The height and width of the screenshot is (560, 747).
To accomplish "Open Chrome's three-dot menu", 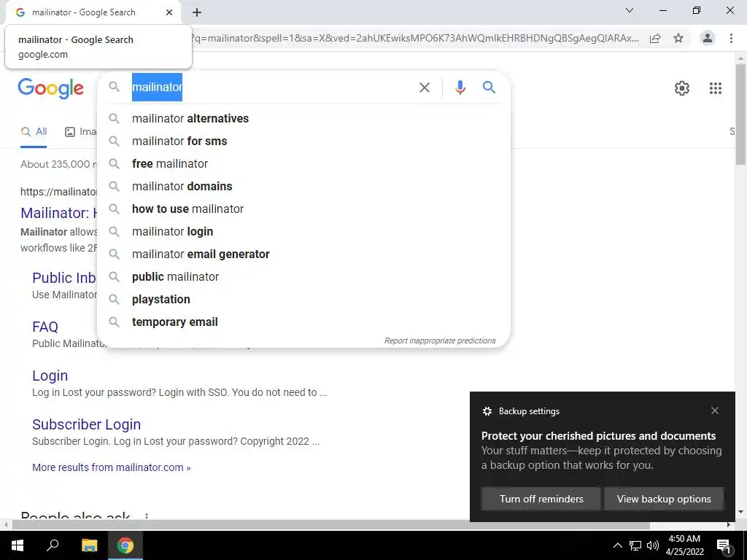I will point(731,38).
